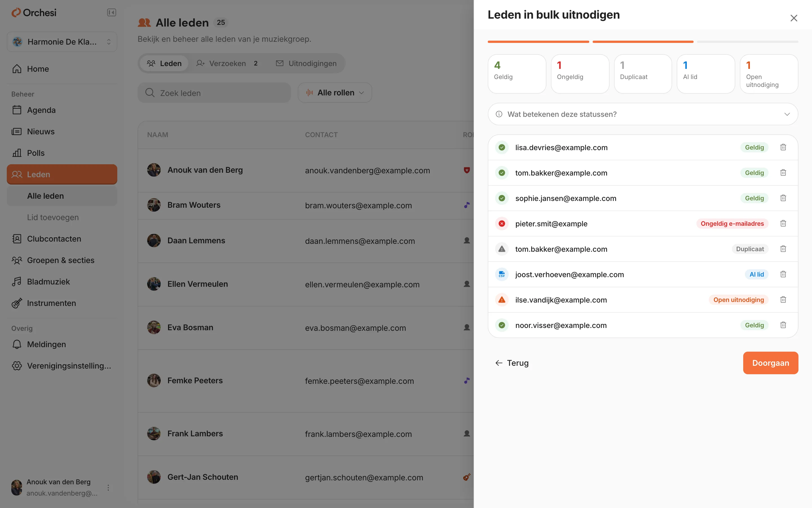The height and width of the screenshot is (508, 812).
Task: Go back with the Terug button
Action: tap(512, 363)
